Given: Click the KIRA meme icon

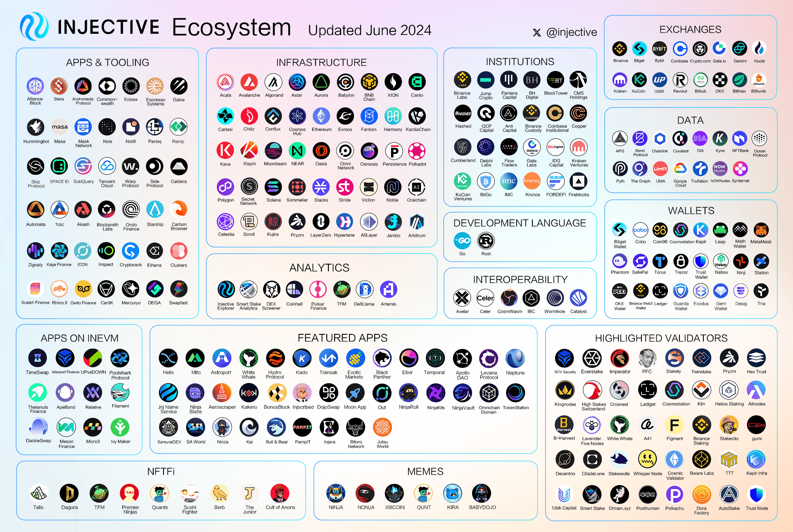Looking at the screenshot, I should (453, 493).
